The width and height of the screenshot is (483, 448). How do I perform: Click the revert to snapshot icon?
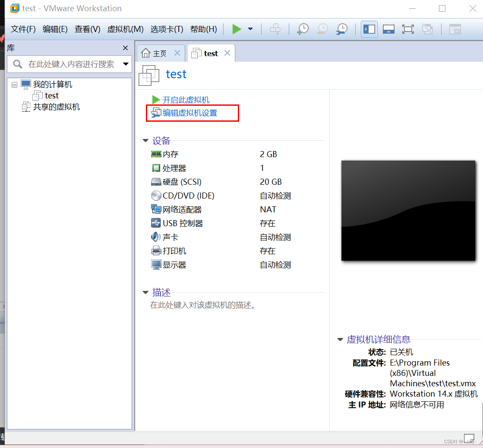tap(322, 29)
